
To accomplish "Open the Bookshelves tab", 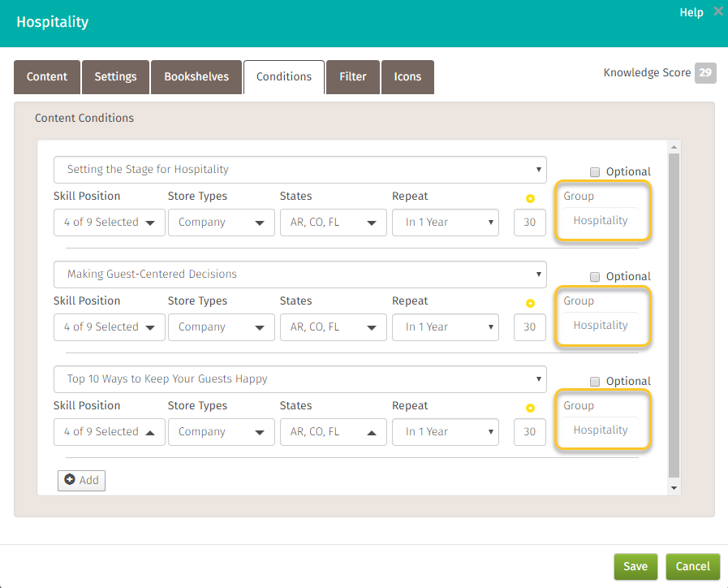I will pyautogui.click(x=196, y=77).
